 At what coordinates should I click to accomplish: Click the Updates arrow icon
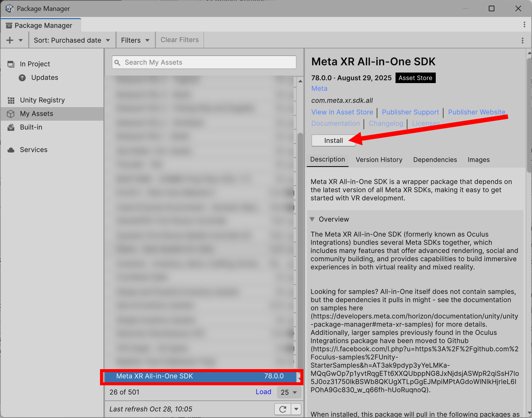tap(22, 78)
